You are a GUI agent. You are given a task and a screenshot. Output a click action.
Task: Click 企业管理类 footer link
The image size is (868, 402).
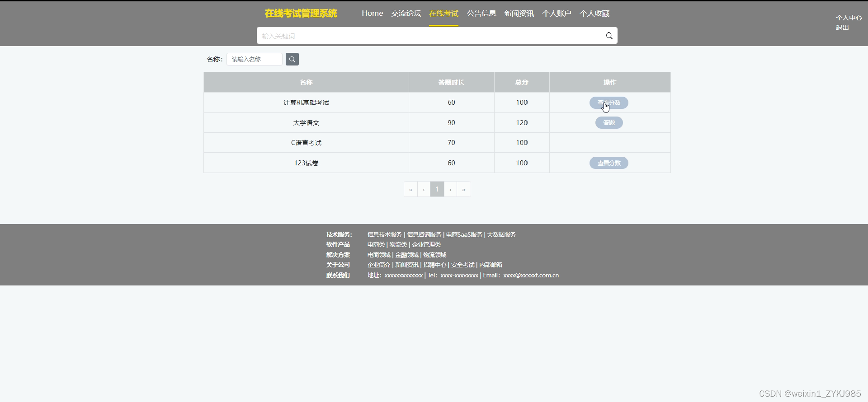coord(426,244)
